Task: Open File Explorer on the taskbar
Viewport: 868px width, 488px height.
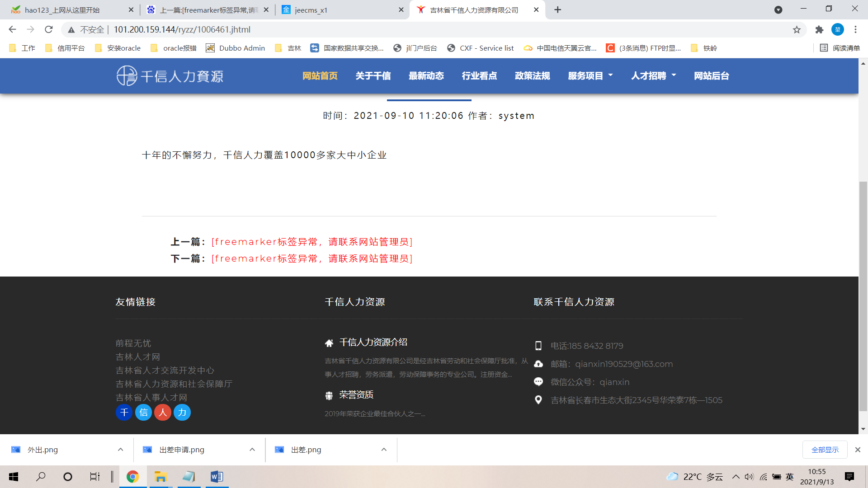Action: (160, 477)
